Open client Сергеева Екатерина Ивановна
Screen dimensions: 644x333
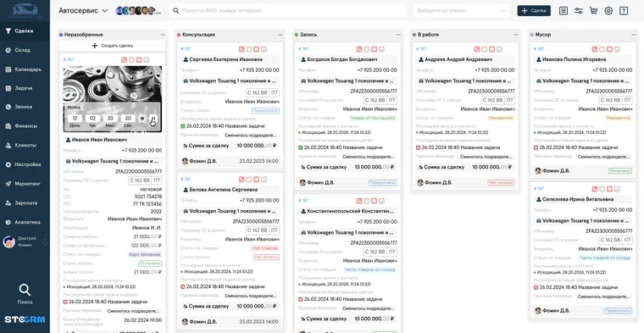point(230,59)
